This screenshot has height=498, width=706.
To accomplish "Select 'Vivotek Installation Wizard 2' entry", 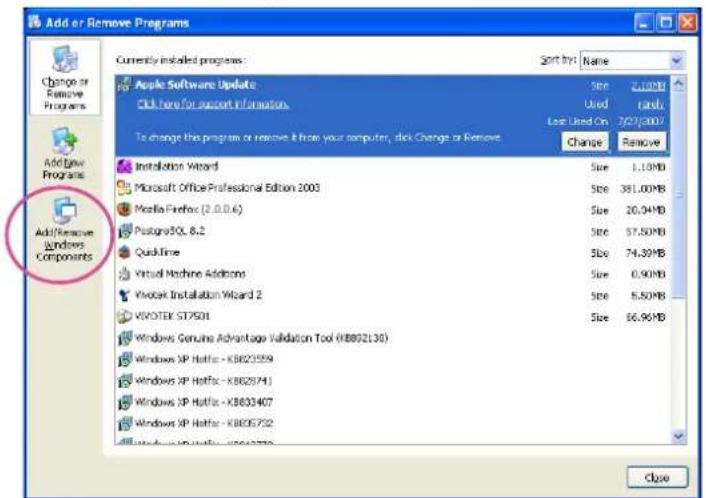I will 199,295.
